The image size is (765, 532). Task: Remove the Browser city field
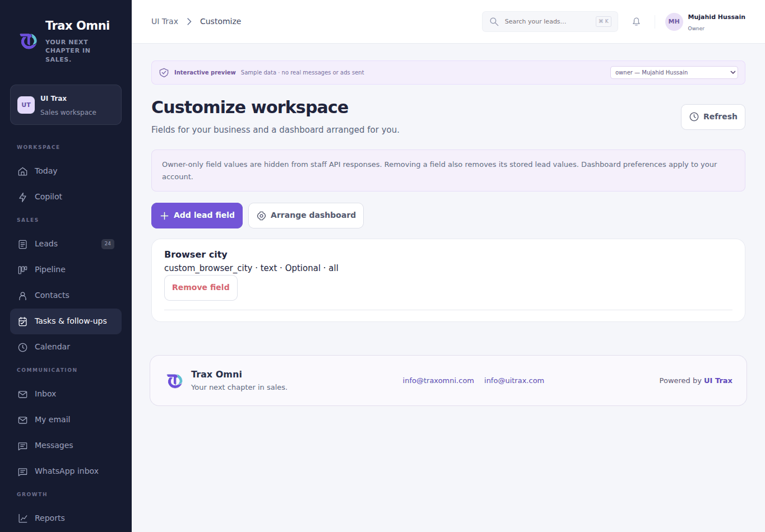coord(201,288)
